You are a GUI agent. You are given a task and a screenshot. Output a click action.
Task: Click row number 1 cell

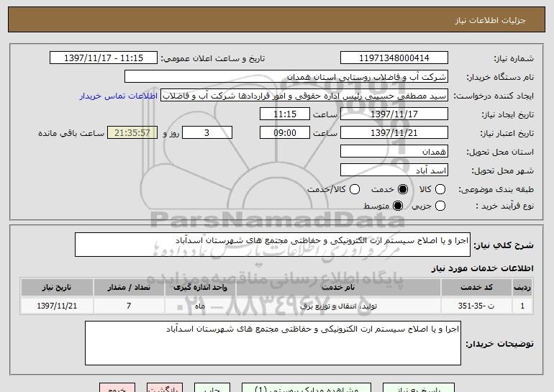click(522, 306)
